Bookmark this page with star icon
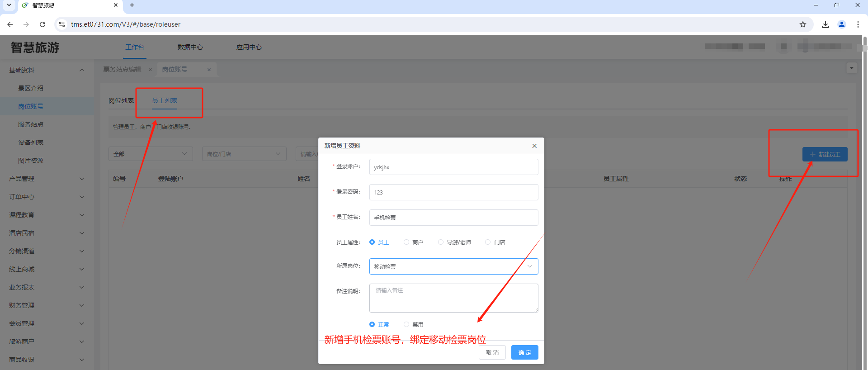Viewport: 868px width, 370px height. (803, 24)
